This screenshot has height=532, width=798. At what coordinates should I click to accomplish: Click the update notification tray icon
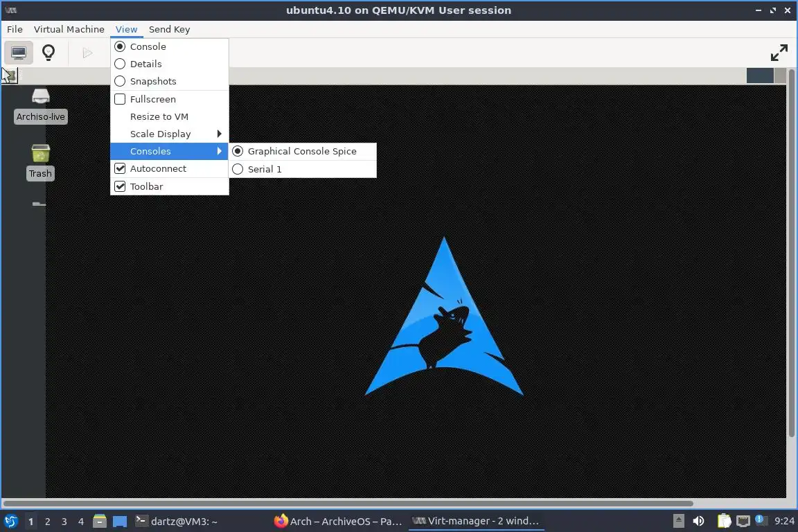click(760, 520)
